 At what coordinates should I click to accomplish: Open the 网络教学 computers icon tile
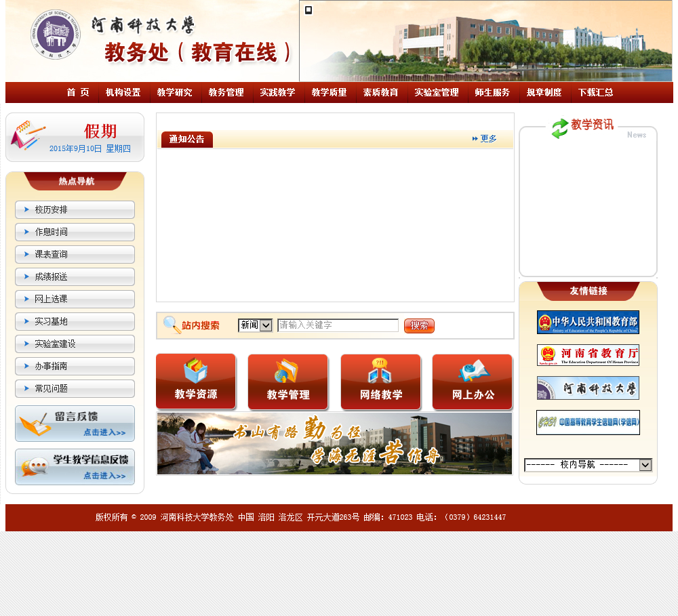click(380, 382)
